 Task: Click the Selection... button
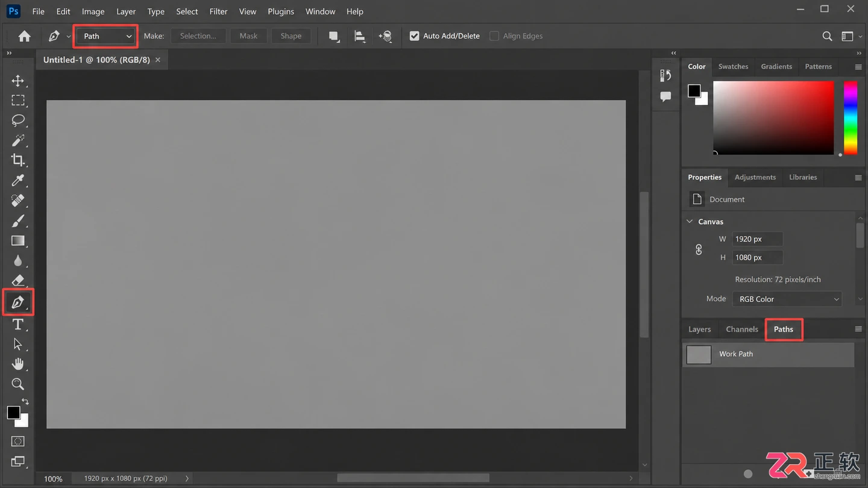click(198, 36)
